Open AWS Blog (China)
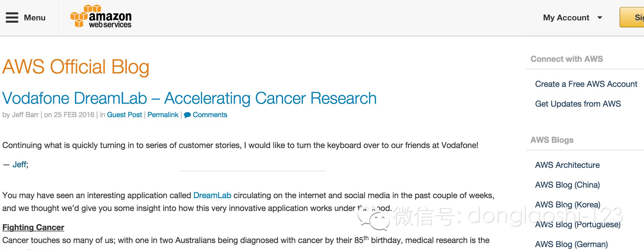 (x=567, y=185)
